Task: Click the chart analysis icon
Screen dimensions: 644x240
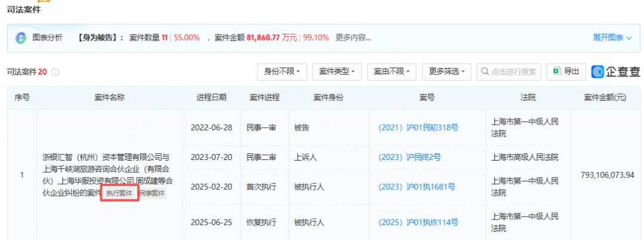Action: [20, 38]
